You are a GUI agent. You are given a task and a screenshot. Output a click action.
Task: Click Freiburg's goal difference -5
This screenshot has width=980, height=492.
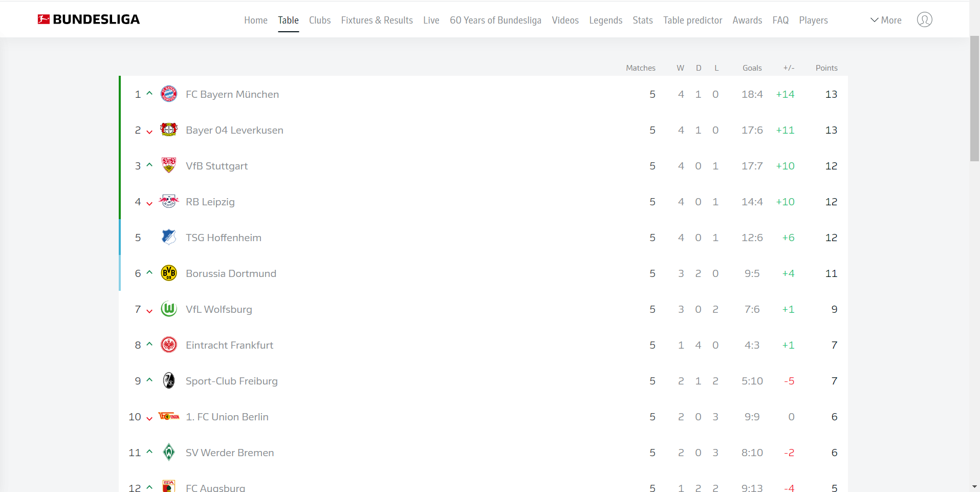pyautogui.click(x=789, y=381)
